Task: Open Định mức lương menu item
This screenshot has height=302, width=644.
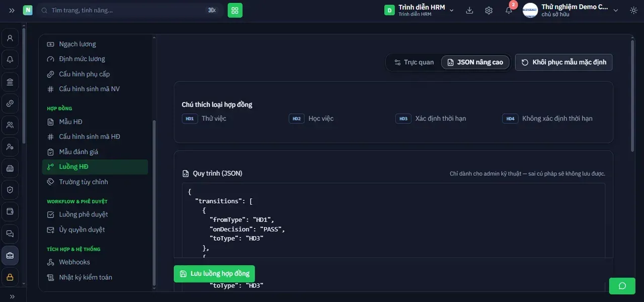Action: point(95,59)
